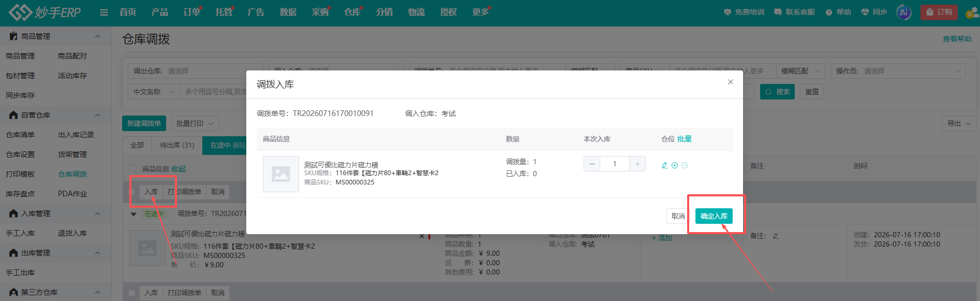Viewport: 980px width, 301px height.
Task: Click the 批量 link beside 仓位
Action: [x=685, y=139]
